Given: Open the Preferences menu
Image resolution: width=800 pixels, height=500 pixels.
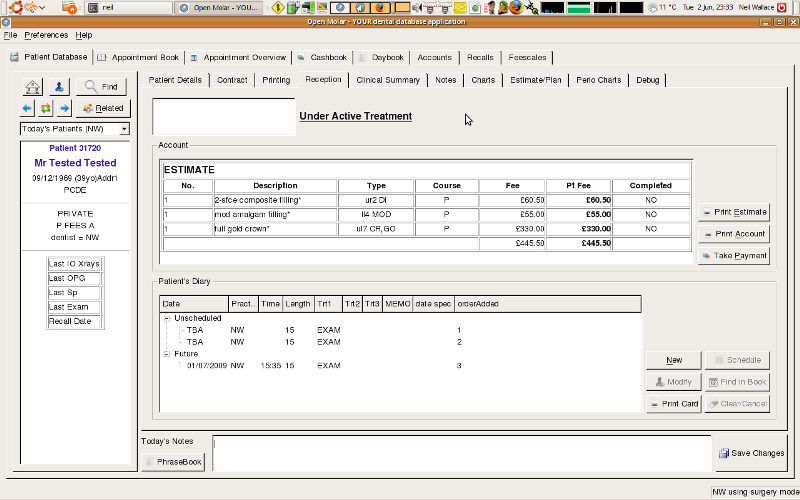Looking at the screenshot, I should point(46,35).
